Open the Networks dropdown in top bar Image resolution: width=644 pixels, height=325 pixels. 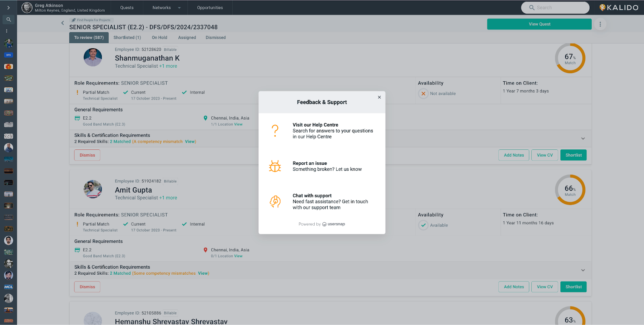click(166, 8)
